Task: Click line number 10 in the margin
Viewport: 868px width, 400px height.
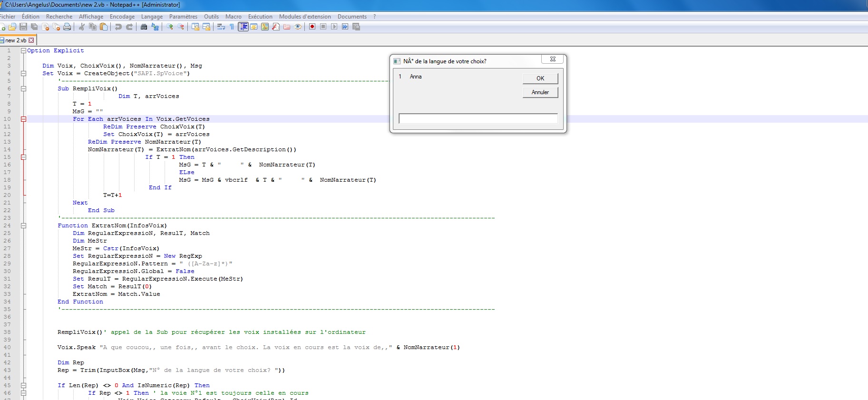Action: (x=7, y=119)
